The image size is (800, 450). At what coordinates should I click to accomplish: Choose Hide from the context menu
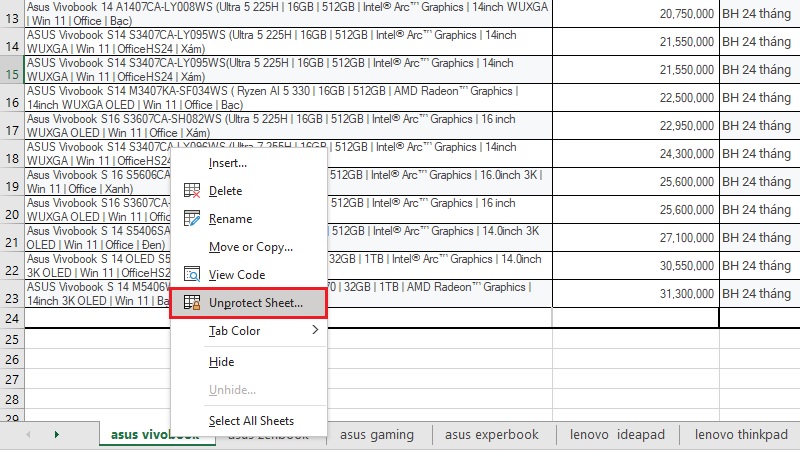tap(248, 362)
